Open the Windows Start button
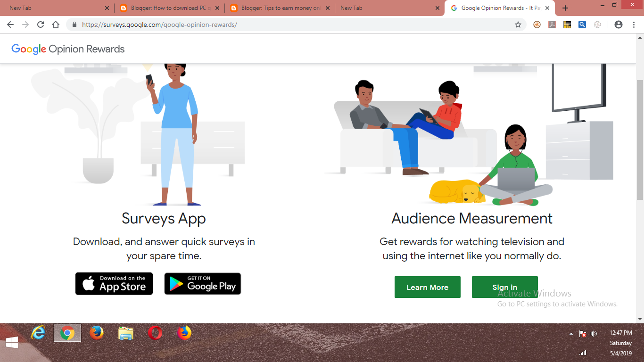 12,342
